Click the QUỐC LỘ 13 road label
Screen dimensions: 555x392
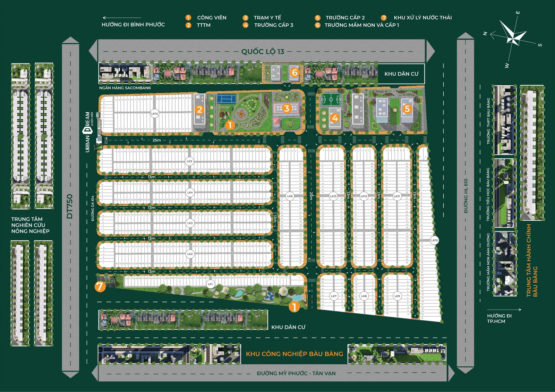(x=263, y=52)
